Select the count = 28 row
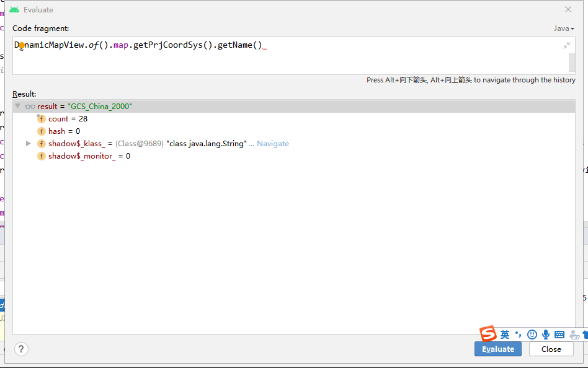This screenshot has height=368, width=588. click(x=293, y=119)
